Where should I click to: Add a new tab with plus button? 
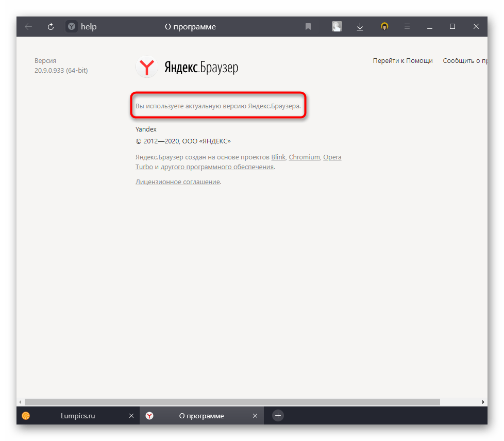278,416
